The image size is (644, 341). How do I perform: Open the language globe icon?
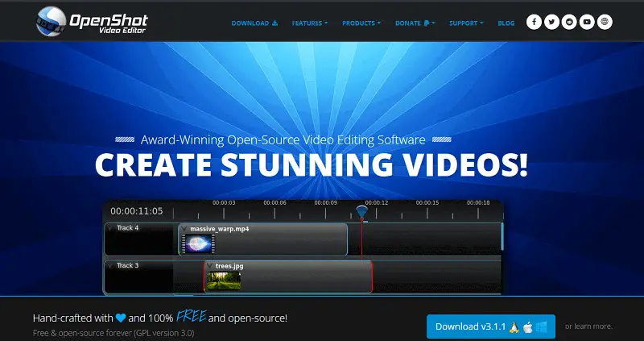point(605,23)
